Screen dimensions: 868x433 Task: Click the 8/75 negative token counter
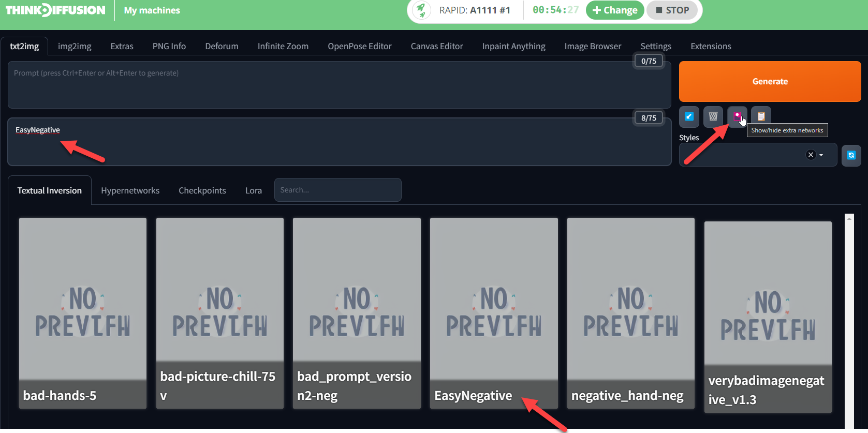649,118
